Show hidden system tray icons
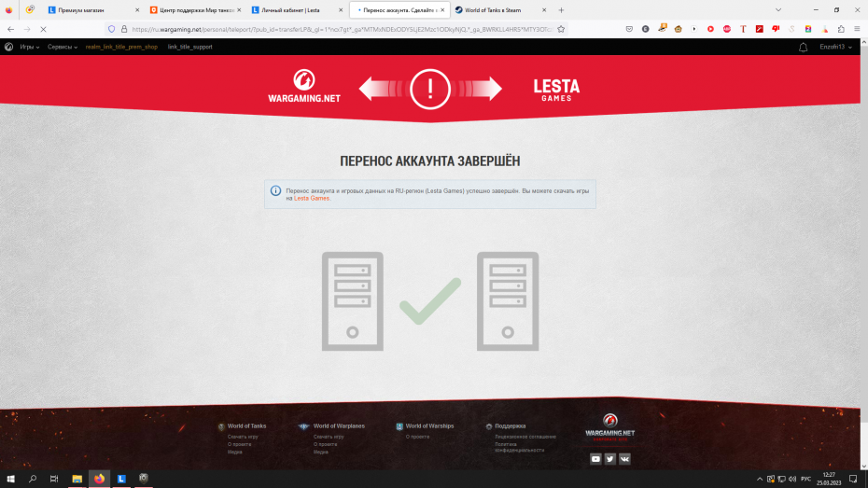Viewport: 868px width, 488px height. pos(760,480)
